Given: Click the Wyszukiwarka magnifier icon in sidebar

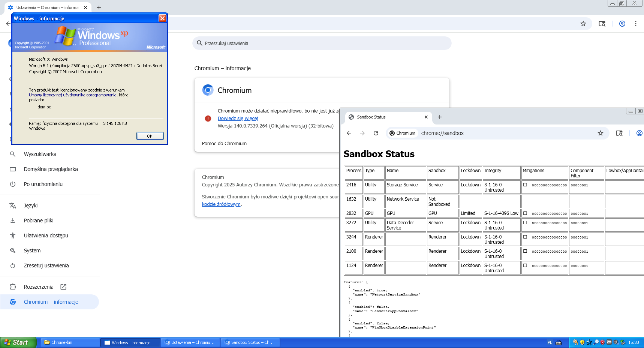Looking at the screenshot, I should coord(13,154).
